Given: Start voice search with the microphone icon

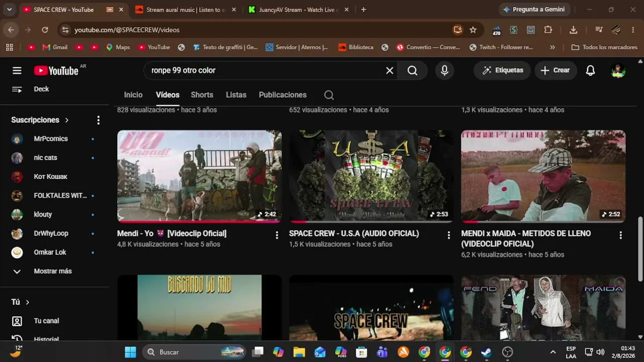Looking at the screenshot, I should (444, 70).
